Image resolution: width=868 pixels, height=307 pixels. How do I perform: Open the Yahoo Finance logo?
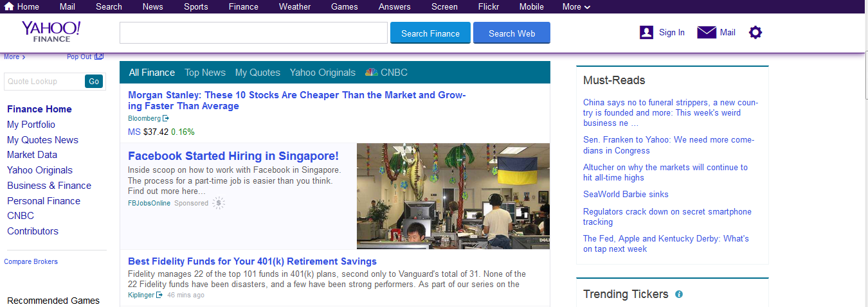(x=51, y=31)
